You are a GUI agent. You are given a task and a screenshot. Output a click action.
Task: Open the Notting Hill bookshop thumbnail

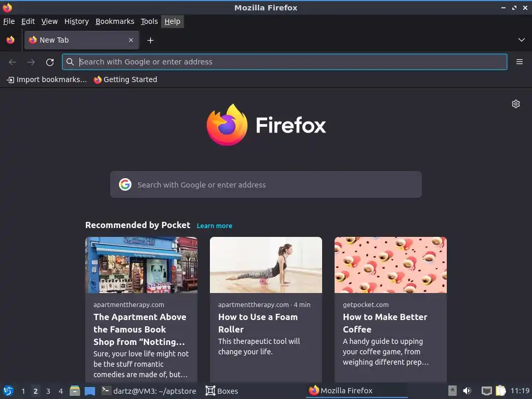[x=141, y=265]
